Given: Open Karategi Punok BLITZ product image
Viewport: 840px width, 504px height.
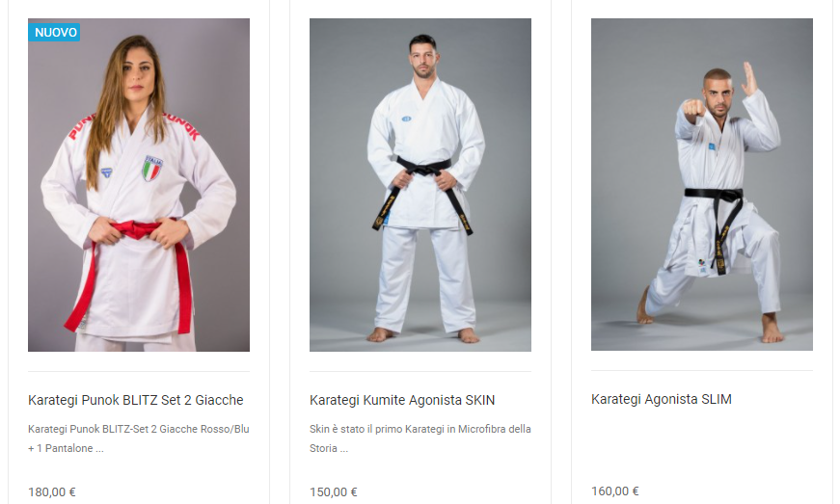Looking at the screenshot, I should (x=139, y=185).
